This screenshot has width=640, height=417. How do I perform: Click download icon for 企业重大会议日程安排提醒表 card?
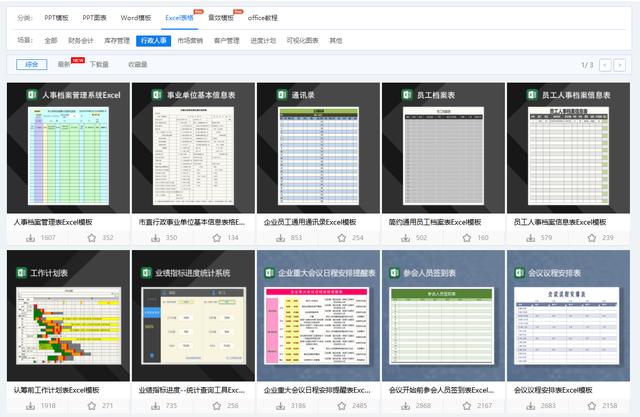[x=280, y=406]
